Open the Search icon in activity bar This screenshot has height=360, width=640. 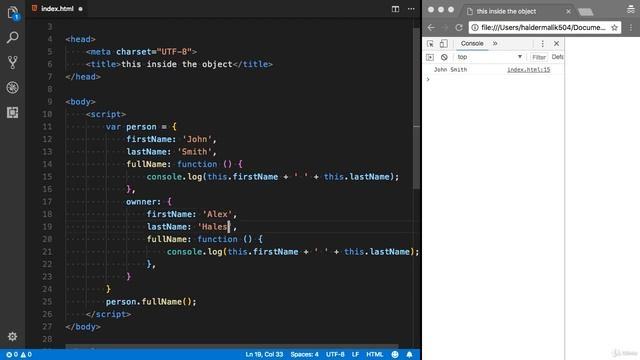tap(13, 38)
